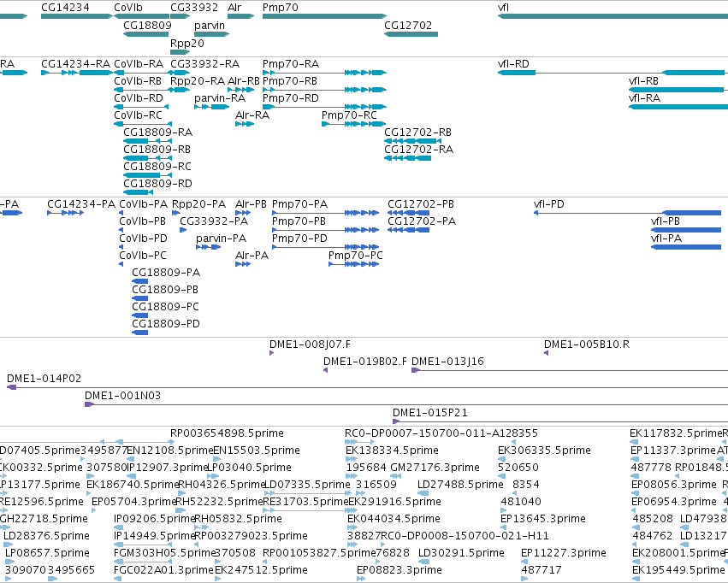728x583 pixels.
Task: Click transcript Pmp70-RB
Action: click(290, 81)
